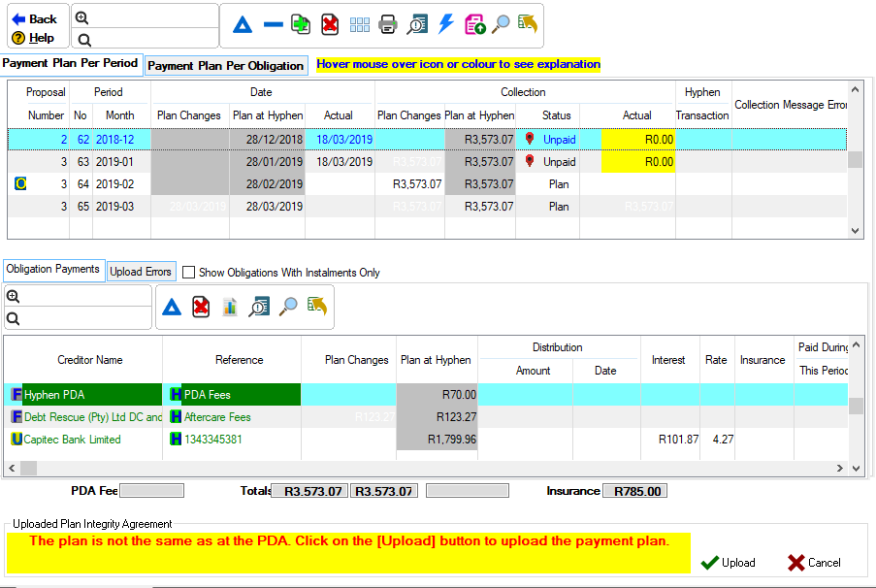Click the grid view icon in top toolbar
This screenshot has width=876, height=588.
pos(359,25)
